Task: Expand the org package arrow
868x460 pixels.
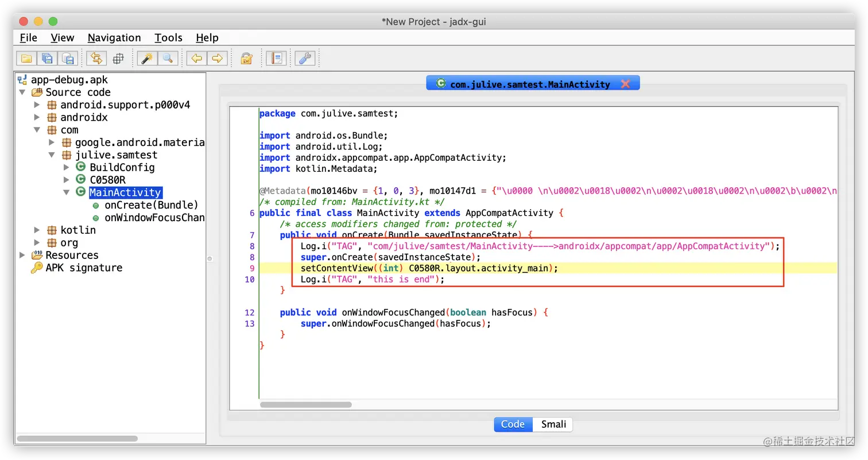Action: pyautogui.click(x=37, y=242)
